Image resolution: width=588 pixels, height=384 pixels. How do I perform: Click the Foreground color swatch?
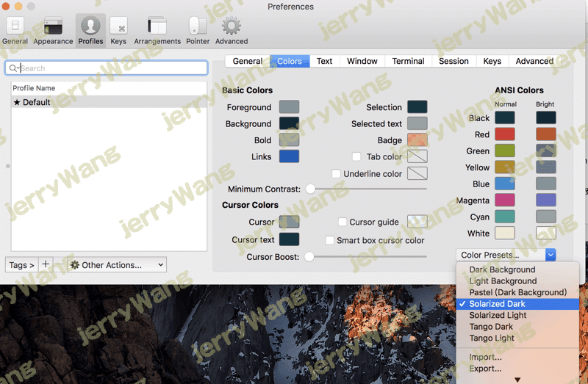point(289,107)
